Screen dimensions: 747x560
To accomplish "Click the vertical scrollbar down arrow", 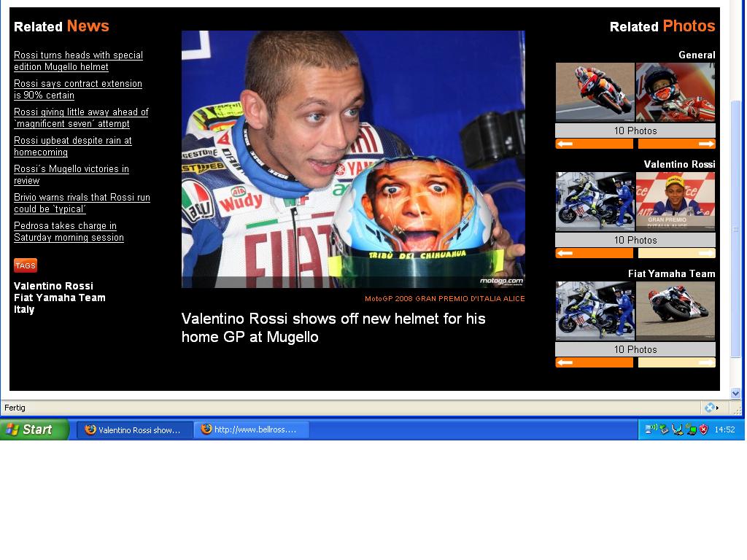I will [735, 393].
